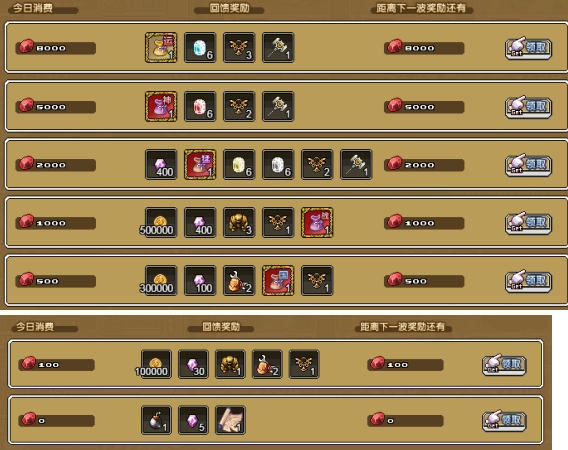
Task: Click the scroll reward in bottom row
Action: pos(230,420)
